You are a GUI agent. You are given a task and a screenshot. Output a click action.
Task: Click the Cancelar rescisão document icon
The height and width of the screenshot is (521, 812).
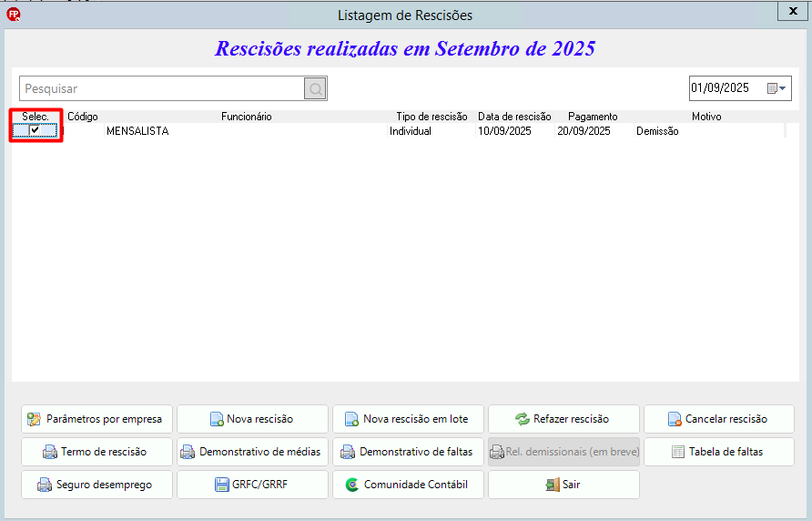(x=675, y=419)
